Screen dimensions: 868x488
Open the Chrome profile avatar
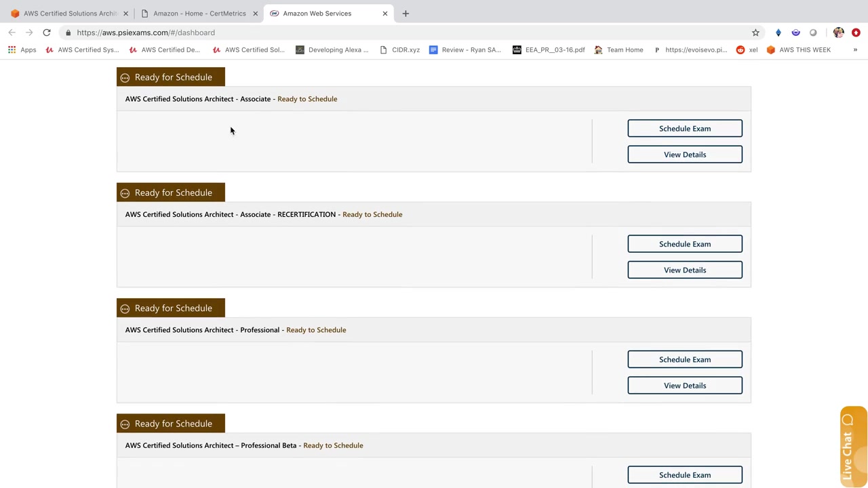pos(839,33)
